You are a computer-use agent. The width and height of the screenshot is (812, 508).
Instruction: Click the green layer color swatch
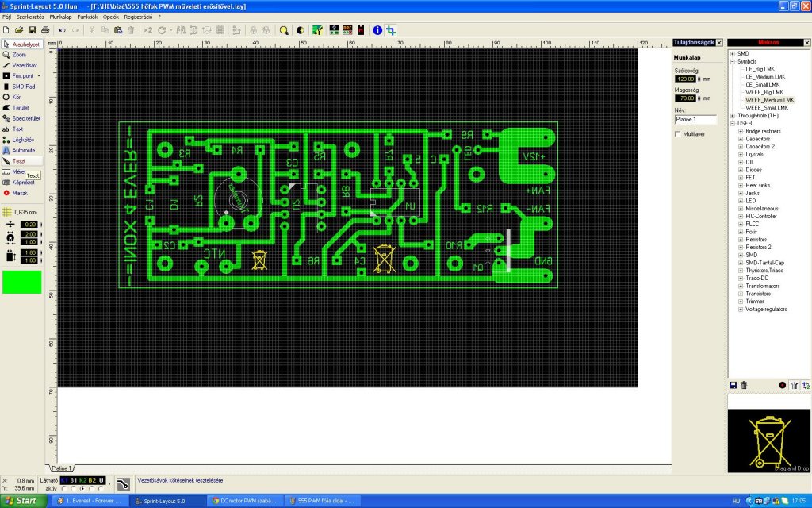[21, 282]
